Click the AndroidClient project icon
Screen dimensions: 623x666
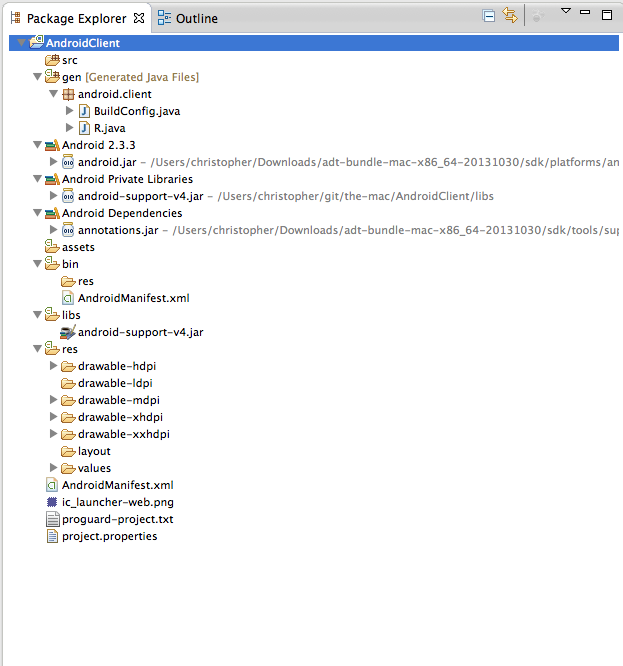37,42
